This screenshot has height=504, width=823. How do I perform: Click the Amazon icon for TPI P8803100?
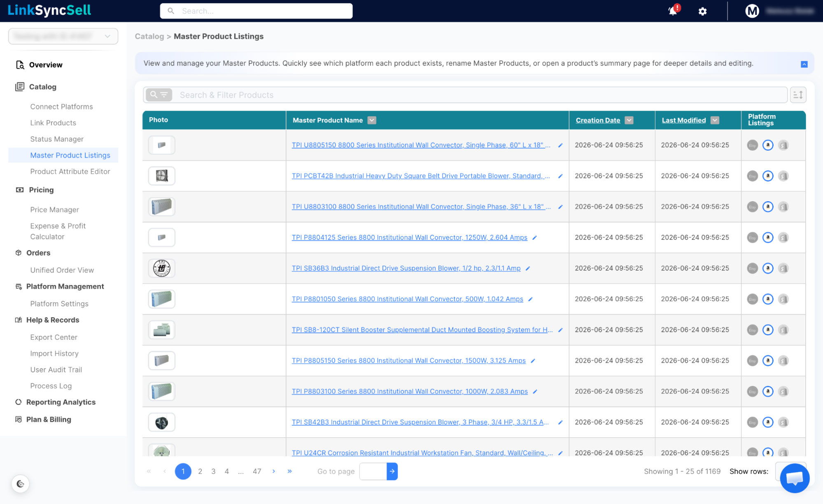[768, 391]
